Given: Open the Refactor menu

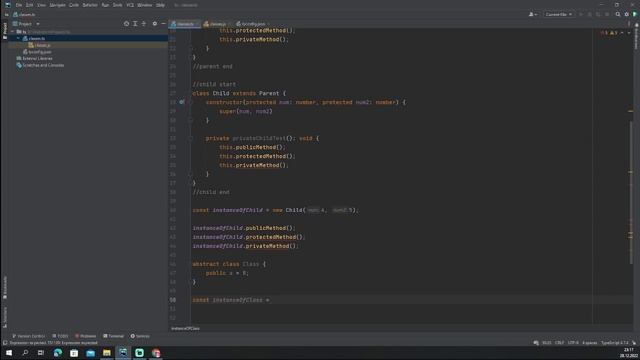Looking at the screenshot, I should coord(90,5).
